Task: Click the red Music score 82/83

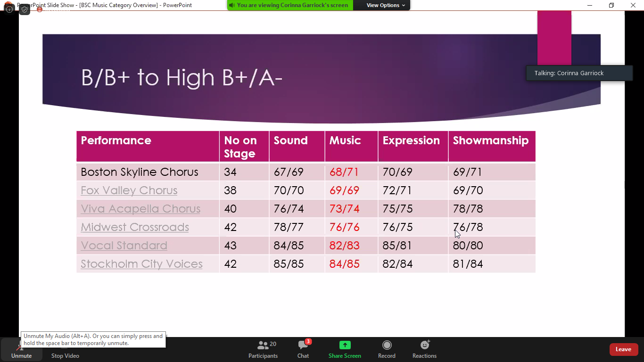Action: tap(344, 246)
